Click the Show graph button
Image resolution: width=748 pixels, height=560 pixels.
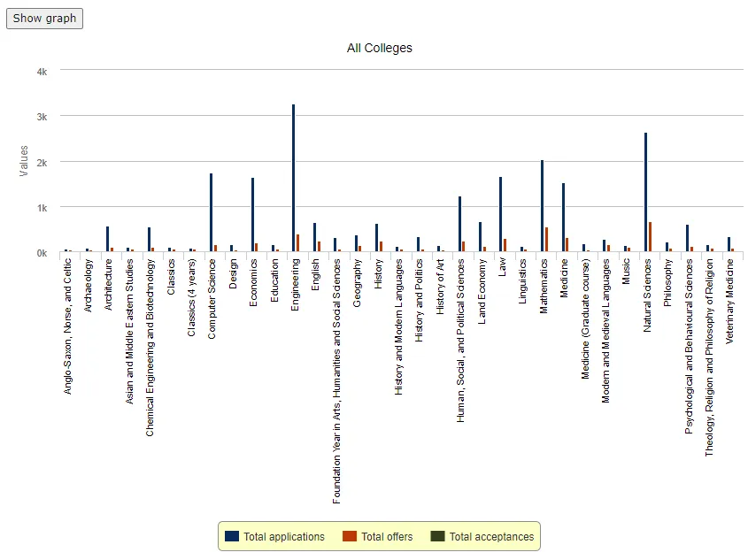(x=44, y=19)
